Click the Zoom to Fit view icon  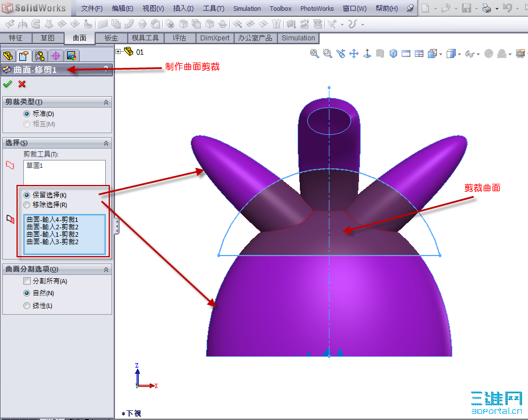click(x=315, y=53)
